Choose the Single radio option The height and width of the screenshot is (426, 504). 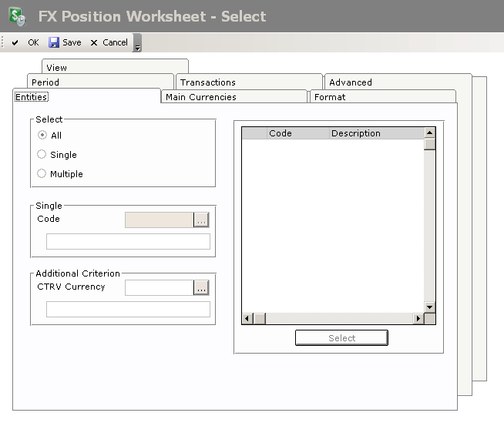[42, 155]
